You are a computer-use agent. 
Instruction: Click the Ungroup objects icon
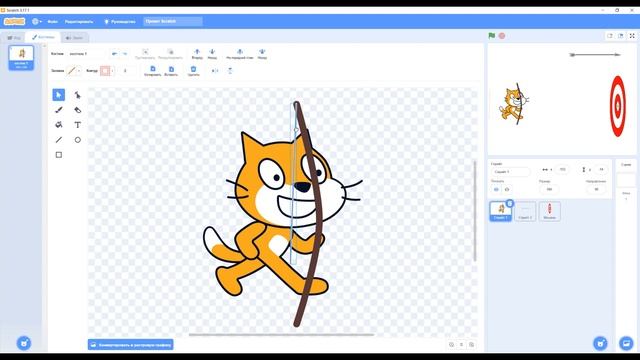(170, 53)
